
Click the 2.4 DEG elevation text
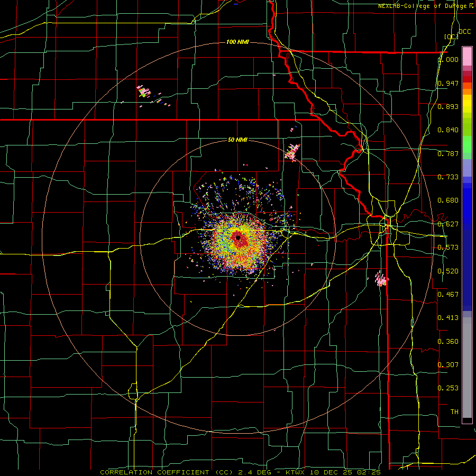coord(254,472)
